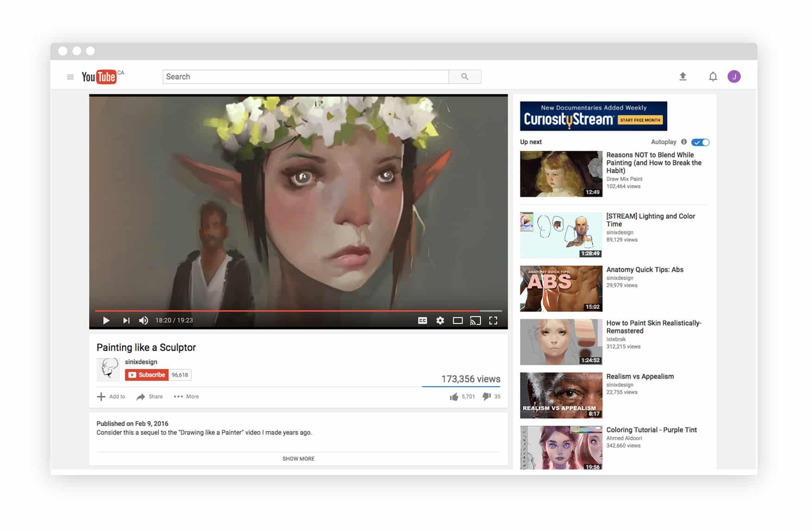Open the More actions menu
The height and width of the screenshot is (531, 812).
click(186, 396)
